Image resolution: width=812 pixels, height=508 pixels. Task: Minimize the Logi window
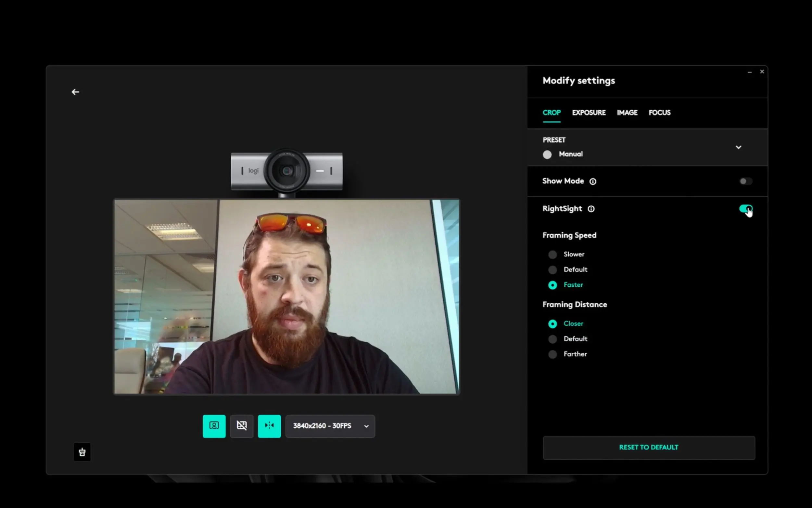pyautogui.click(x=750, y=72)
